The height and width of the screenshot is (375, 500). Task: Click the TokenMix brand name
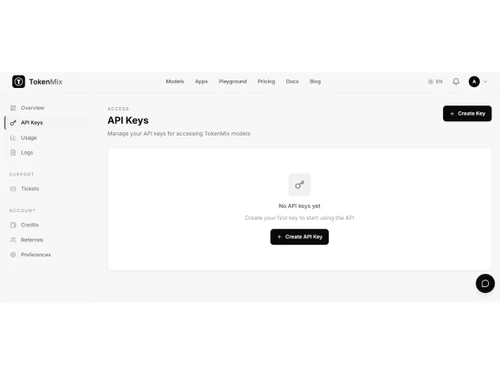46,82
